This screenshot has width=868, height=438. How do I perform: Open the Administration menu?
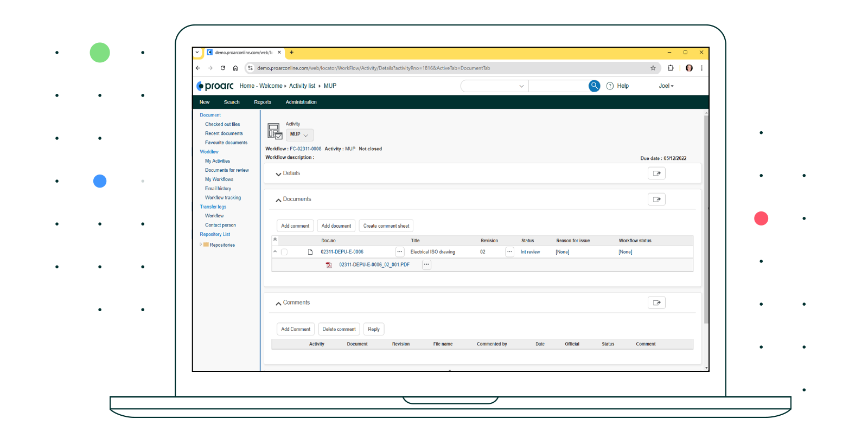pyautogui.click(x=301, y=102)
